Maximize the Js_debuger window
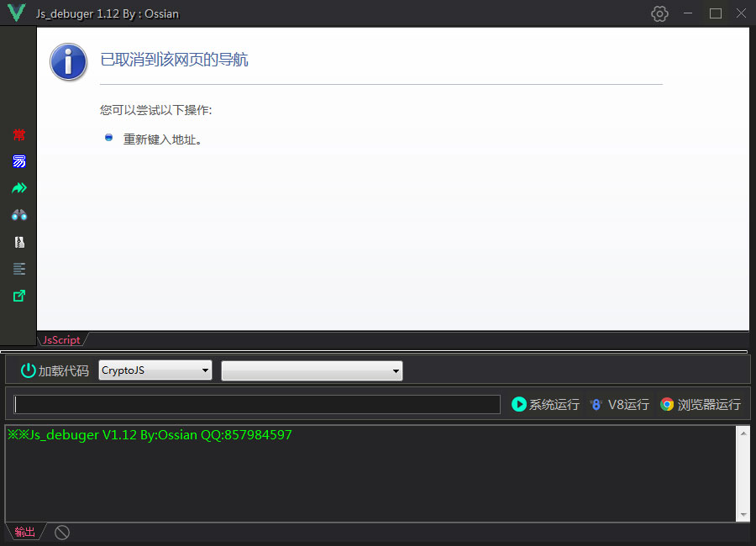The width and height of the screenshot is (756, 546). 716,13
